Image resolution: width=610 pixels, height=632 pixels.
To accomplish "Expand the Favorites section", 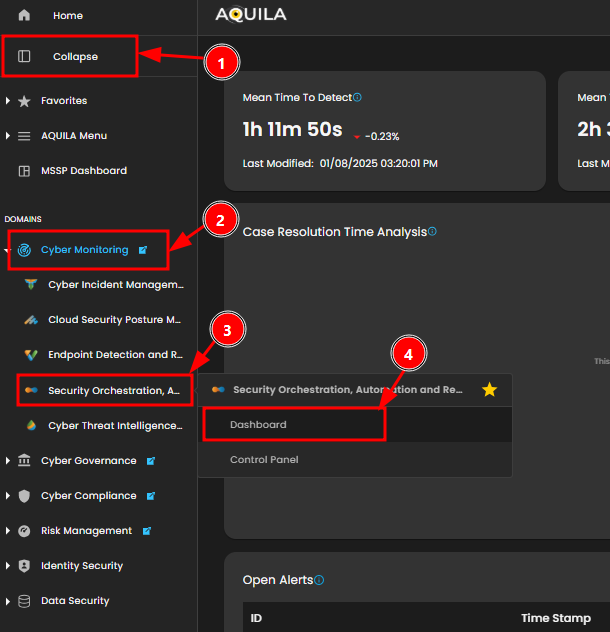I will 8,101.
